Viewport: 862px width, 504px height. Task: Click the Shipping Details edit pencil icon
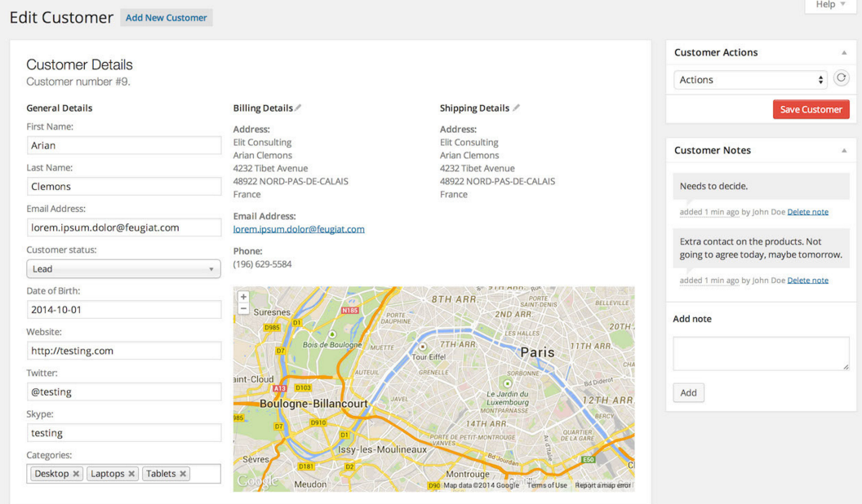516,108
